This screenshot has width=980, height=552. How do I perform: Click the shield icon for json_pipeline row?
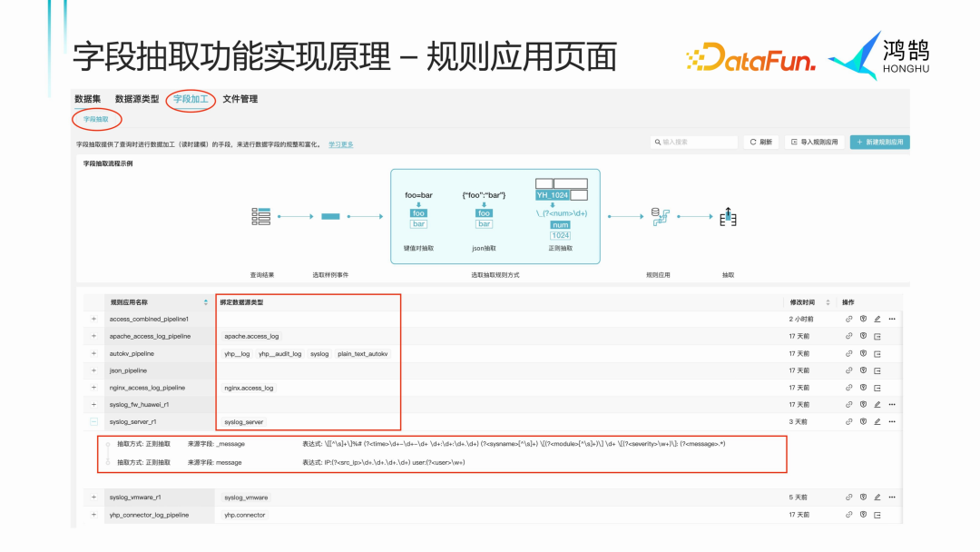863,370
